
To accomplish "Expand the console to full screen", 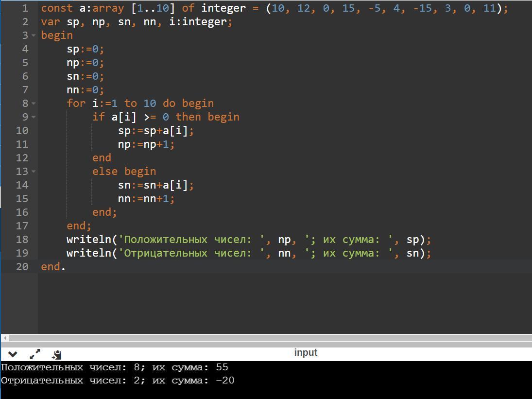I will point(35,354).
